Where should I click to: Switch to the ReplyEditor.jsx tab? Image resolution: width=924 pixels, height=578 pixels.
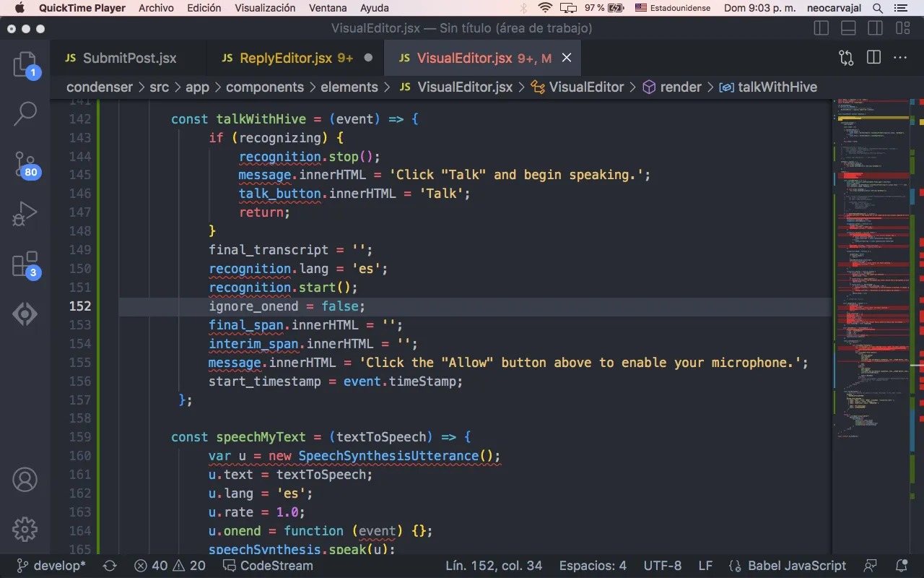point(296,58)
